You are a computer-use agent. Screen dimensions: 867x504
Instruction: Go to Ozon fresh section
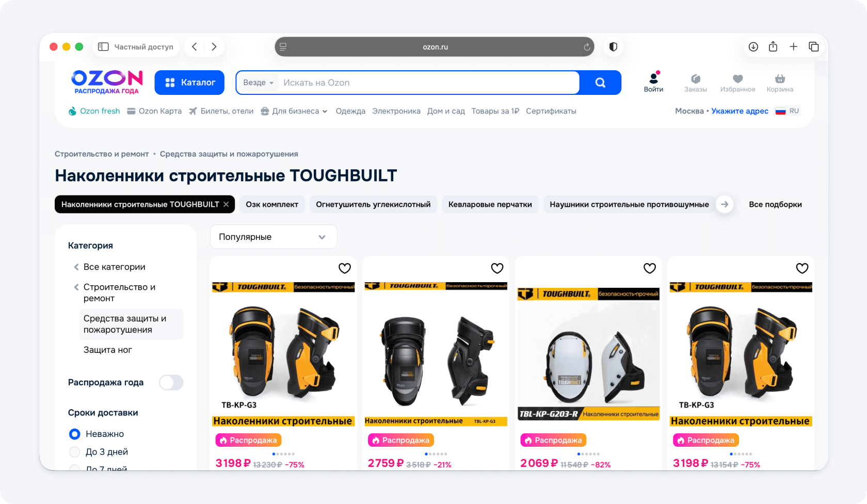point(94,111)
